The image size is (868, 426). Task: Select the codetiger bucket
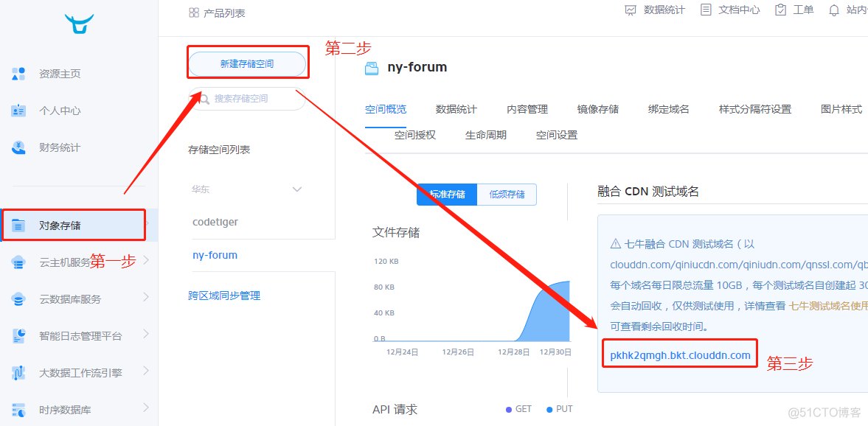(215, 222)
